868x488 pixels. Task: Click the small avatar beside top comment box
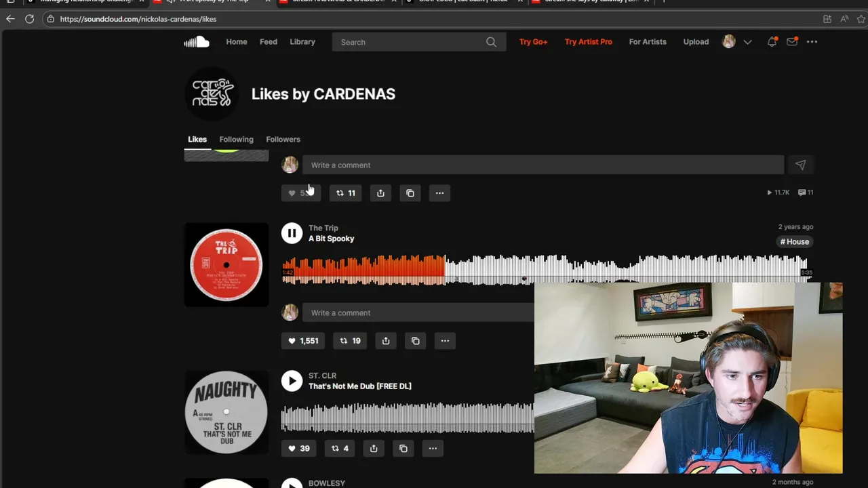[x=290, y=165]
